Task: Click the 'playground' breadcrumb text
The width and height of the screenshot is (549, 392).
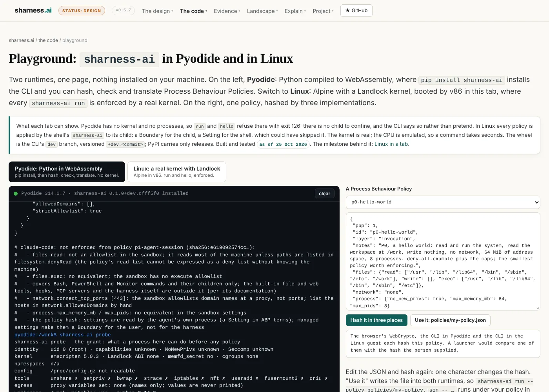Action: [x=75, y=40]
